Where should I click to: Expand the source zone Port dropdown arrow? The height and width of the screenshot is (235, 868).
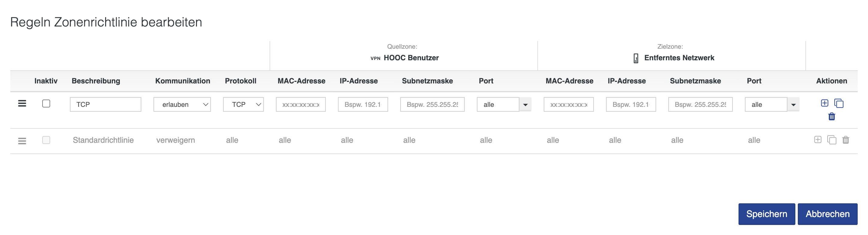[525, 105]
